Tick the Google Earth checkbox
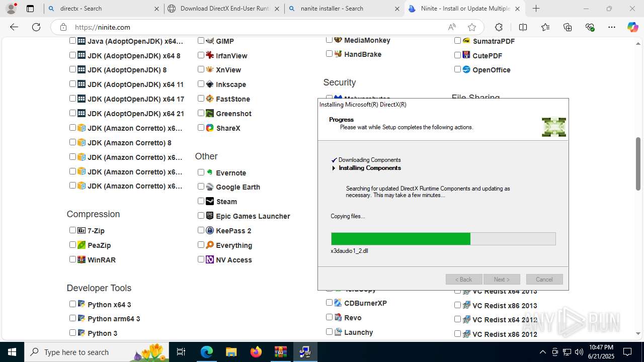Screen dimensions: 644x362 coord(201,187)
